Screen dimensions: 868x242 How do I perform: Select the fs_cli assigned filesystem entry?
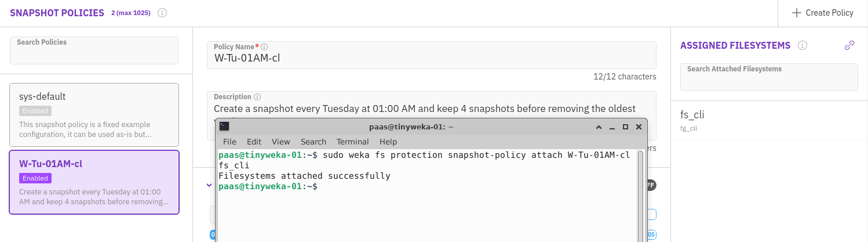(769, 120)
